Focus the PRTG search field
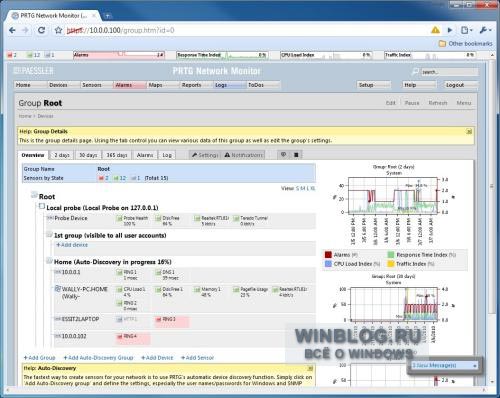This screenshot has width=500, height=398. (449, 72)
